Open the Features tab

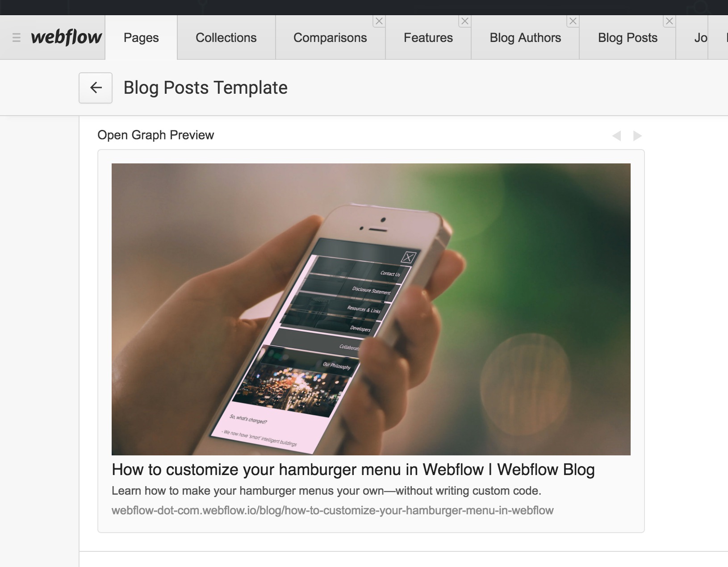[x=428, y=38]
